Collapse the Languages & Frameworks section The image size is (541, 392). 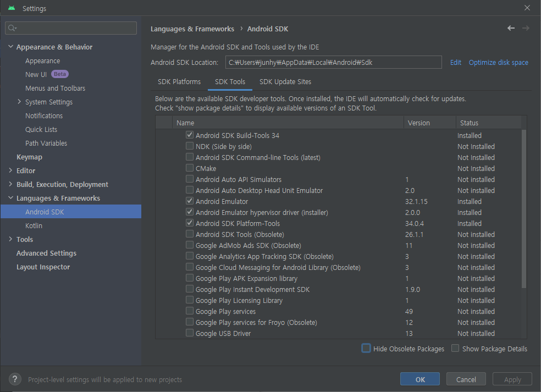pos(10,198)
